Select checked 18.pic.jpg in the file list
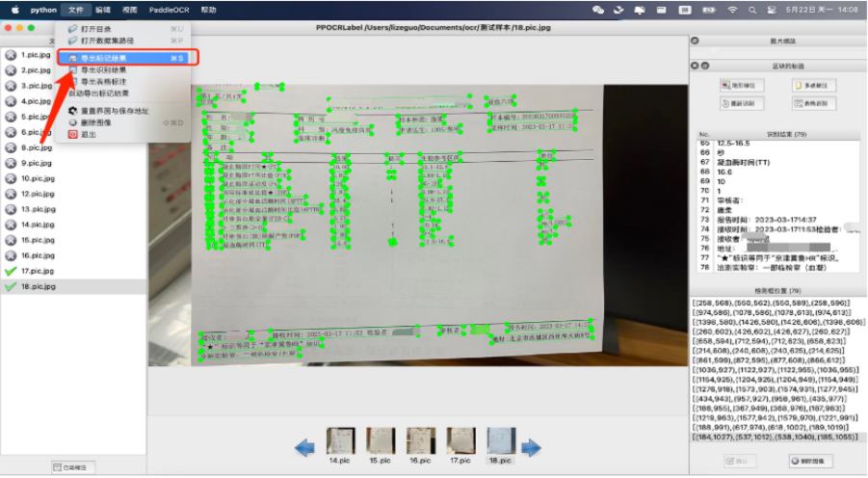Image resolution: width=868 pixels, height=478 pixels. pos(73,286)
